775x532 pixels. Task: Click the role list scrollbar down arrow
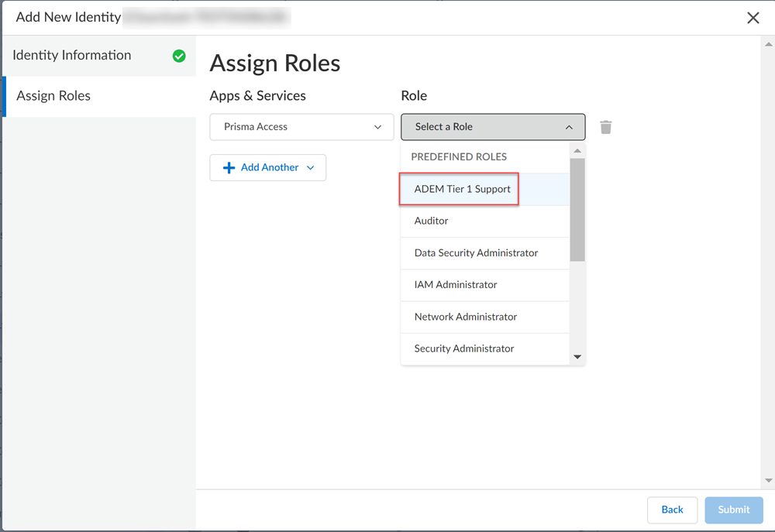point(577,357)
